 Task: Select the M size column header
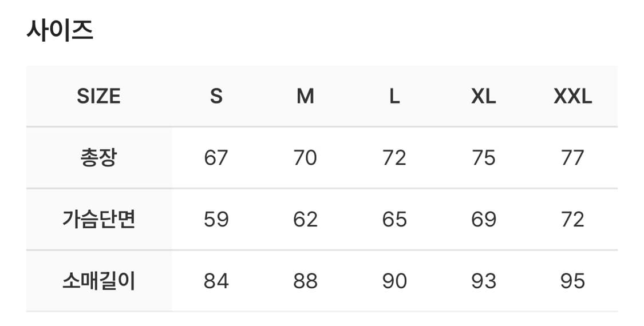(305, 97)
